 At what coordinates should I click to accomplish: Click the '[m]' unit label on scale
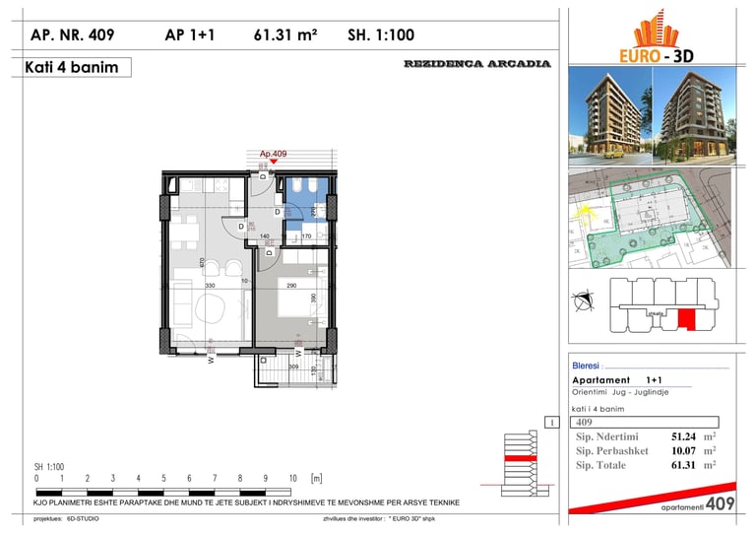tap(317, 479)
